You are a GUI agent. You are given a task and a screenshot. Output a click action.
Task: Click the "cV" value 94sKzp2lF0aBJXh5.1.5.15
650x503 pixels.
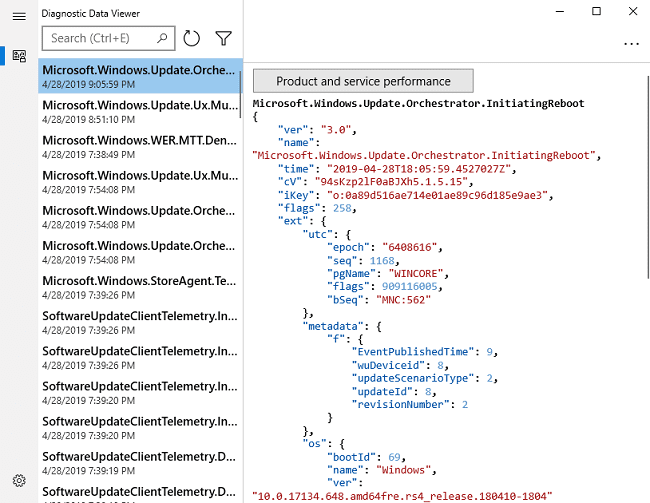(x=391, y=182)
